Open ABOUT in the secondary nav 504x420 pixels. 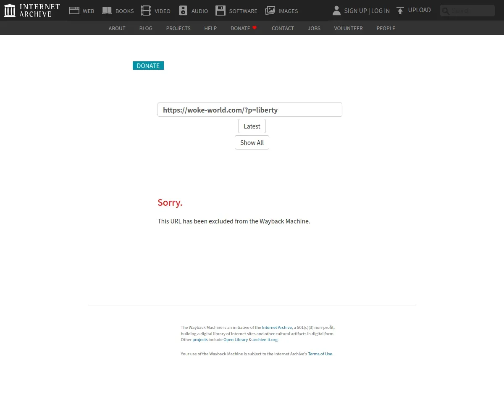coord(117,28)
